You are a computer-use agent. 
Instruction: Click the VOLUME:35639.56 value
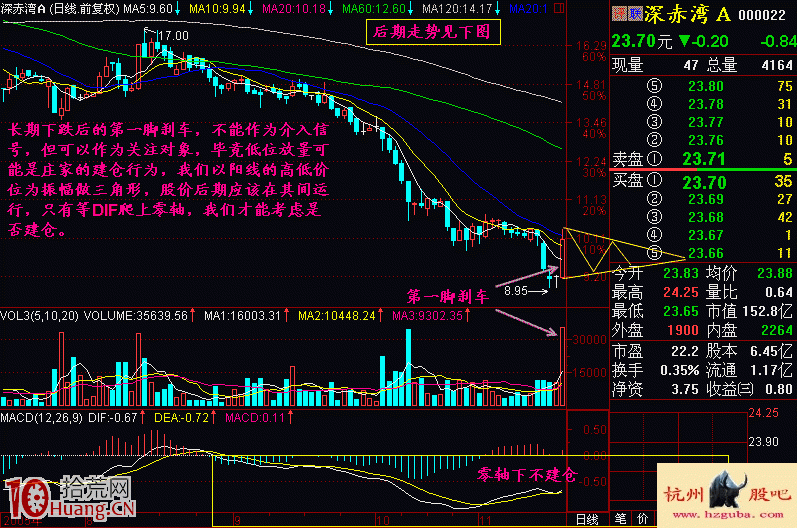point(136,316)
